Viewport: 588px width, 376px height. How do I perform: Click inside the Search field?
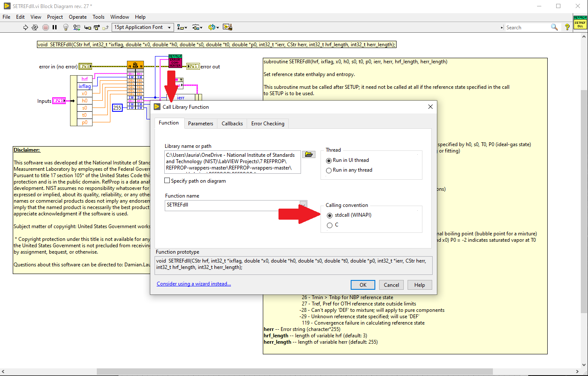click(x=526, y=27)
